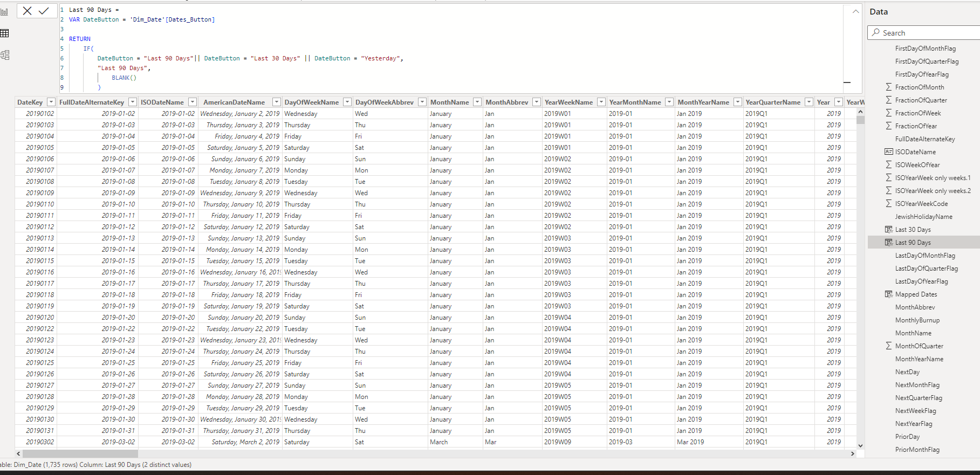Click the sigma icon beside MonthOfQuarter
This screenshot has width=980, height=475.
click(x=888, y=346)
